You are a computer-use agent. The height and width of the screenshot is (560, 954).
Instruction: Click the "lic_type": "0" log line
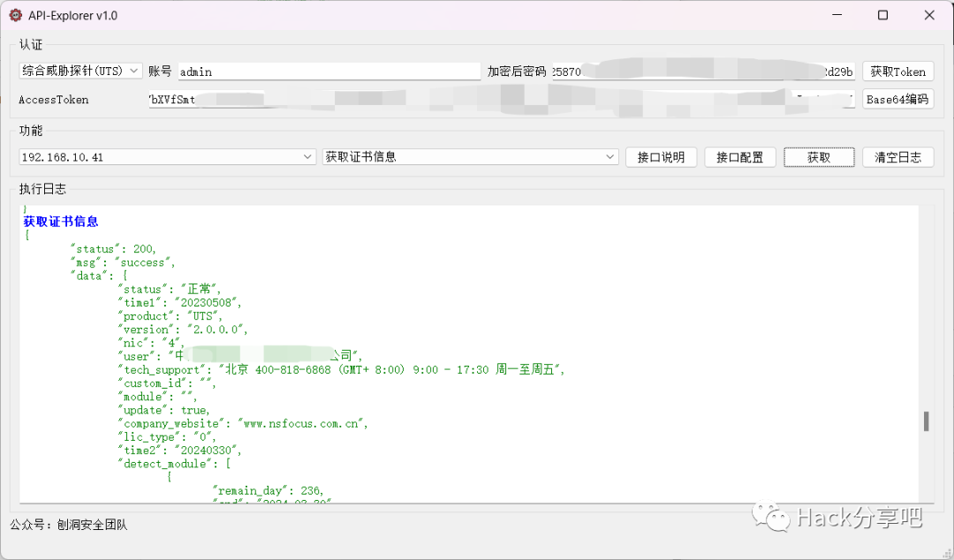click(167, 437)
